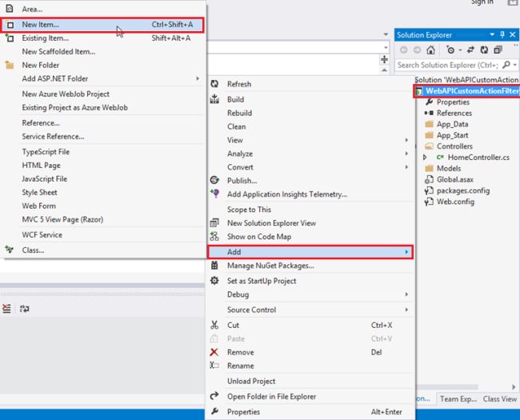Screen dimensions: 520x420
Task: Choose Style Sheet entry
Action: pyautogui.click(x=102, y=193)
